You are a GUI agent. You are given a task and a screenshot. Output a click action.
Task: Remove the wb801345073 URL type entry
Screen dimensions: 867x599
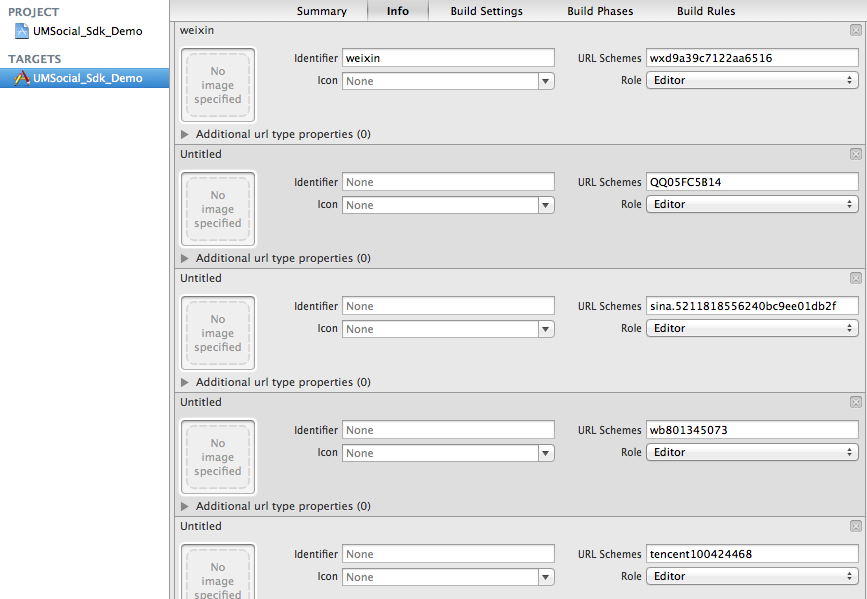click(855, 402)
